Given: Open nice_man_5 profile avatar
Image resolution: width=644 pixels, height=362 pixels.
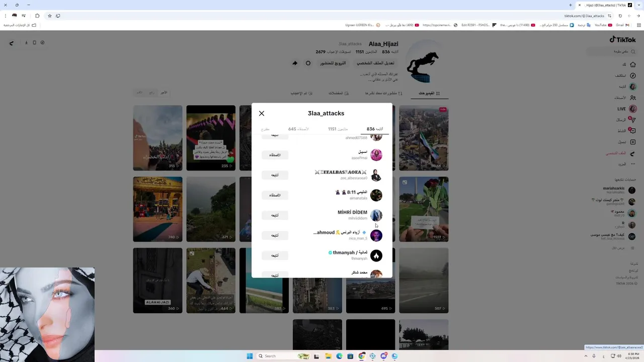Looking at the screenshot, I should 376,235.
